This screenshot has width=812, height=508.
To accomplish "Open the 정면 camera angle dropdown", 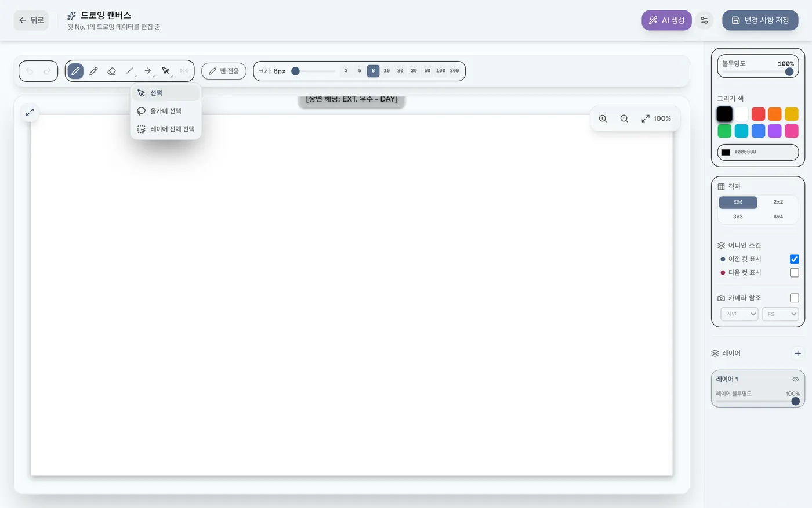I will tap(739, 314).
